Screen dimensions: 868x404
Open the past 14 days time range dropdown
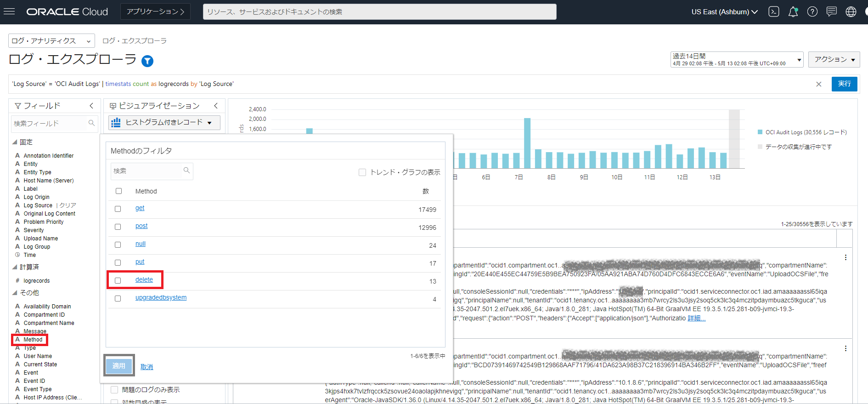pyautogui.click(x=736, y=59)
